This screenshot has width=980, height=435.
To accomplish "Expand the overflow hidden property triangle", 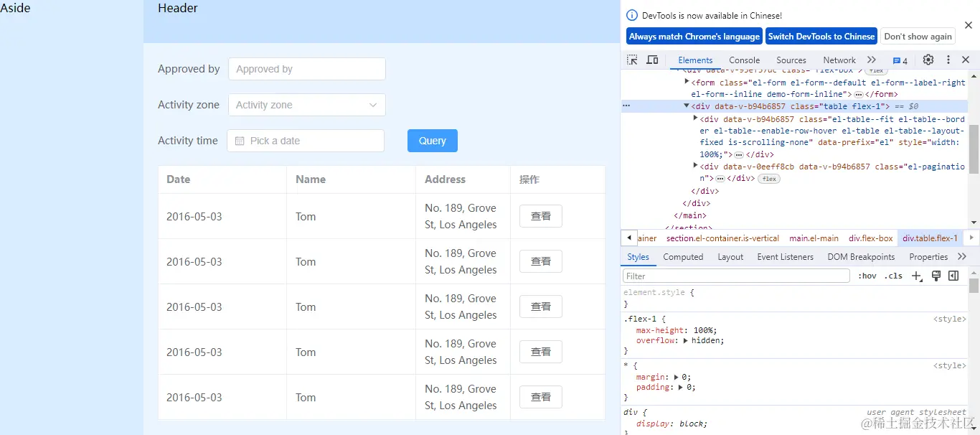I will pyautogui.click(x=686, y=340).
